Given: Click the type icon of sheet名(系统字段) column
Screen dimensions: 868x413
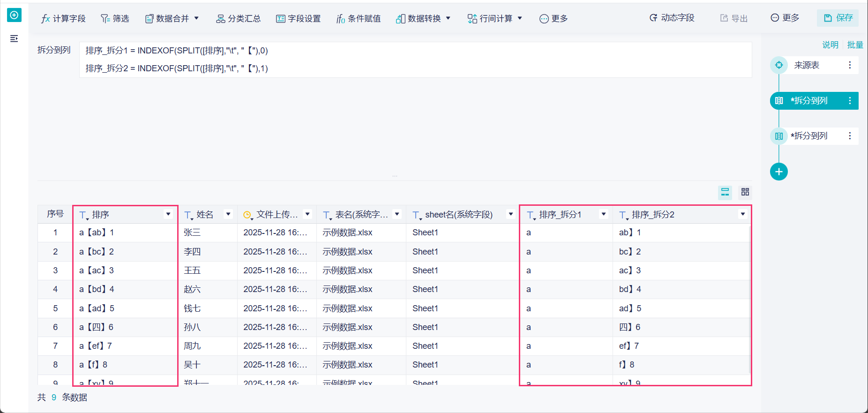Looking at the screenshot, I should click(417, 215).
